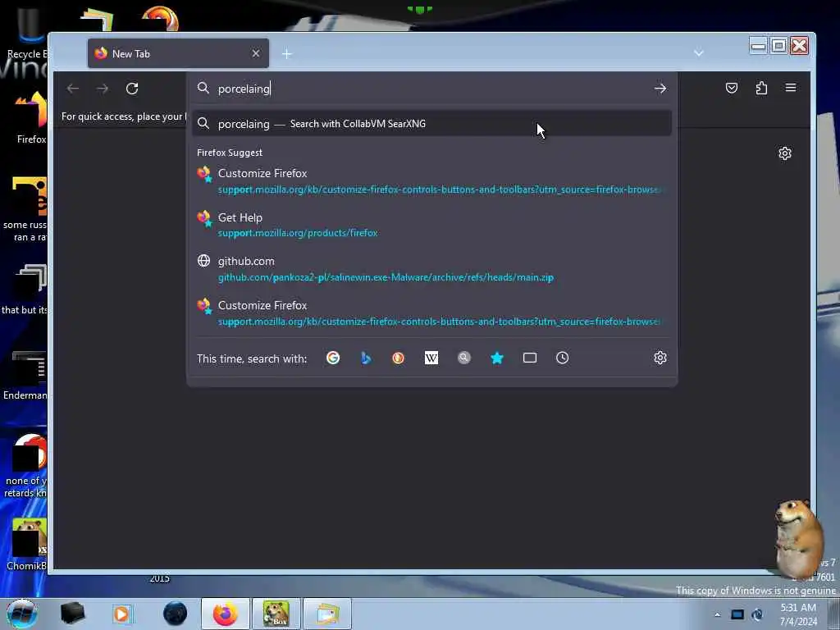Search this time with Bing icon
Image resolution: width=840 pixels, height=630 pixels.
coord(366,358)
